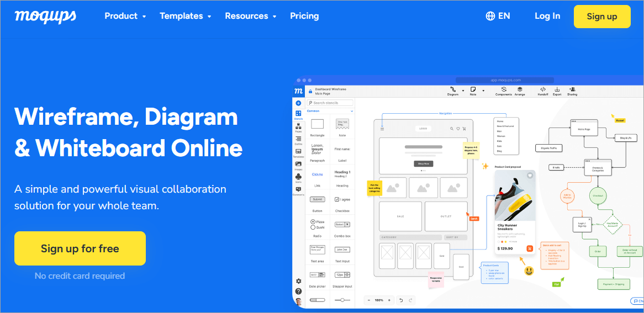Open the Sharing icon in toolbar
This screenshot has width=644, height=313.
(x=572, y=89)
